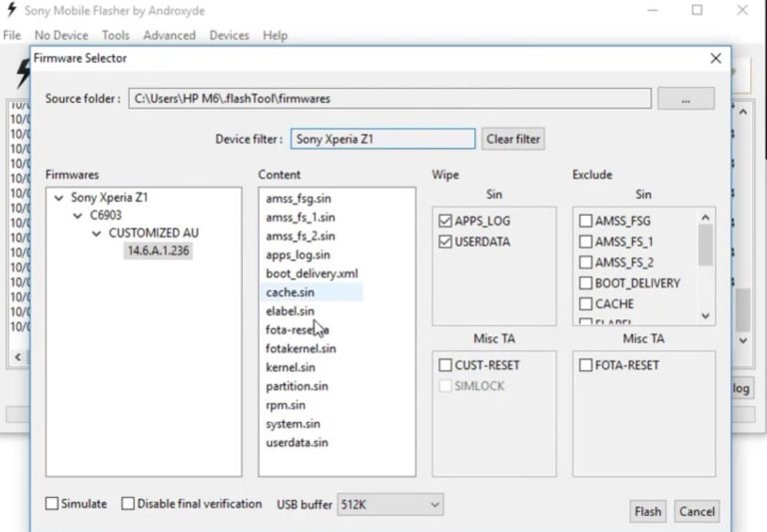Tick Disable final verification option

(x=128, y=504)
